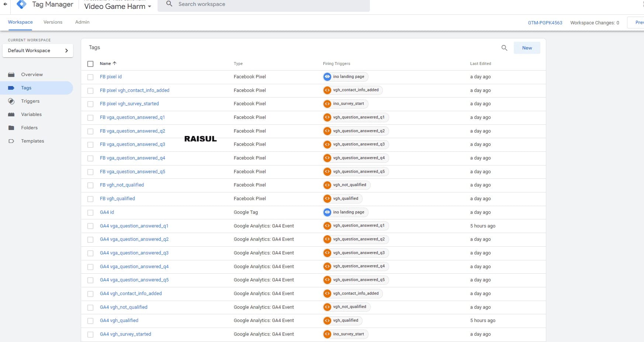The width and height of the screenshot is (644, 342).
Task: Open the GA4 vgh_qualified tag link
Action: click(119, 321)
